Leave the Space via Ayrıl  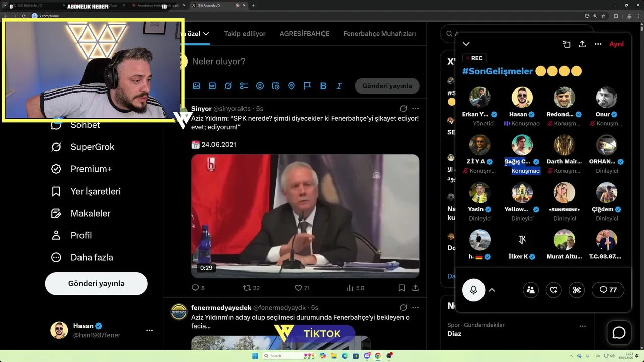pyautogui.click(x=616, y=44)
